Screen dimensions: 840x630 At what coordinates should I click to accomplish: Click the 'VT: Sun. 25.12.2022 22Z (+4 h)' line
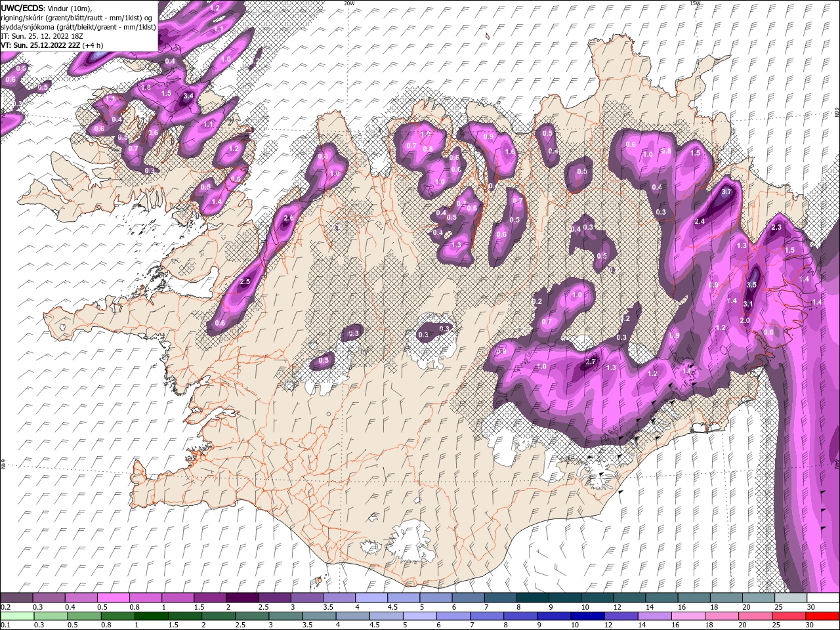52,45
